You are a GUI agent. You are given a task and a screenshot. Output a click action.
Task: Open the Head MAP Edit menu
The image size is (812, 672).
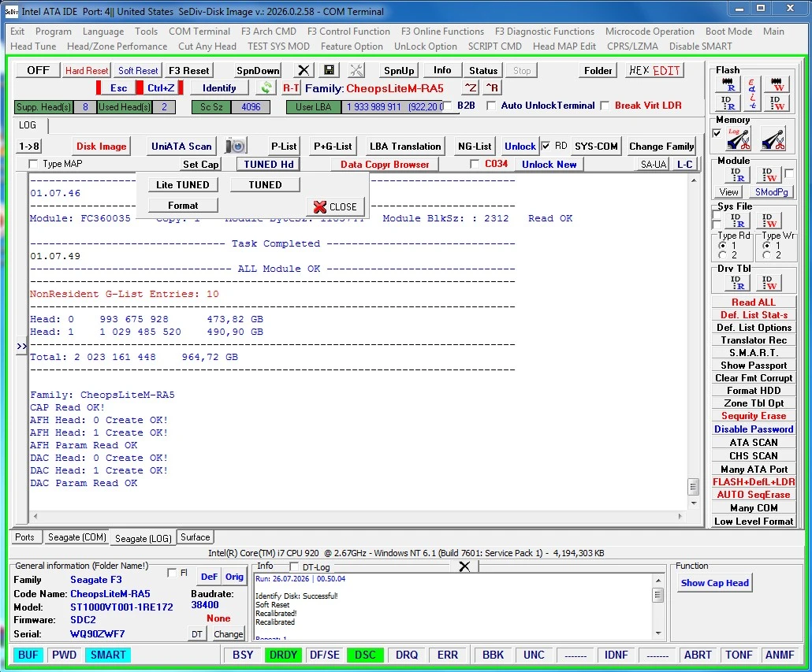pos(564,46)
